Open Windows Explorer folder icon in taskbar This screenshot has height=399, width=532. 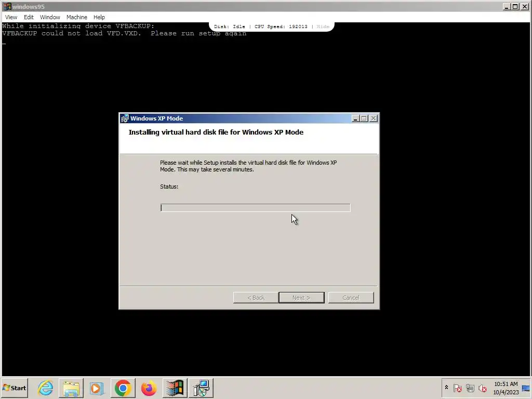[x=71, y=388]
